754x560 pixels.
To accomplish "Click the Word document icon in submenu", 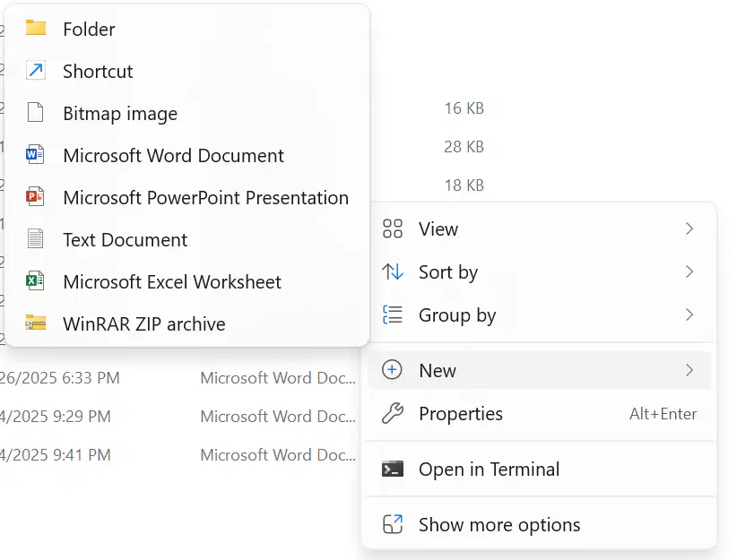I will [x=35, y=155].
